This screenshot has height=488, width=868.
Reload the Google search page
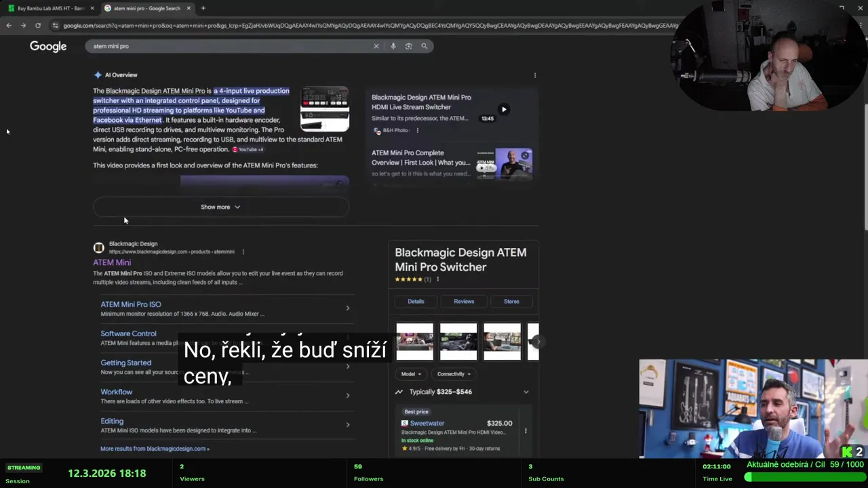(38, 26)
